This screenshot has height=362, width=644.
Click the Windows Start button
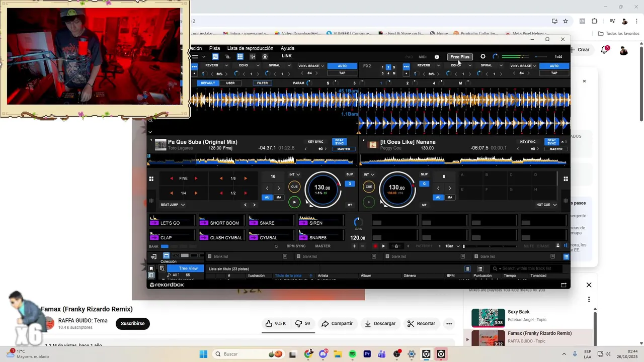coord(203,354)
